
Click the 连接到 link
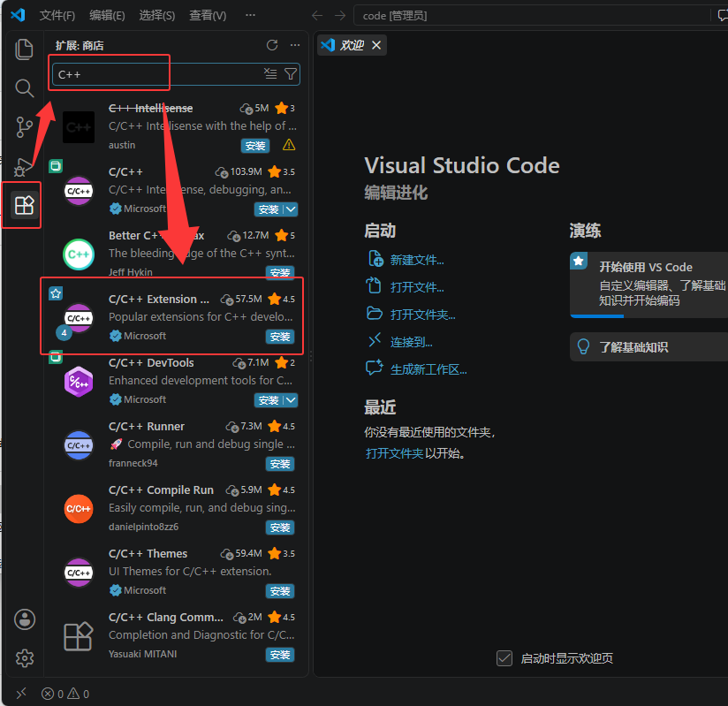411,342
